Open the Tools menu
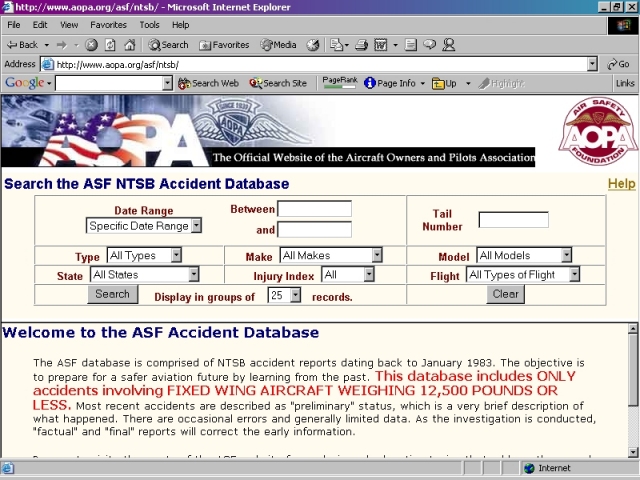 (x=149, y=25)
